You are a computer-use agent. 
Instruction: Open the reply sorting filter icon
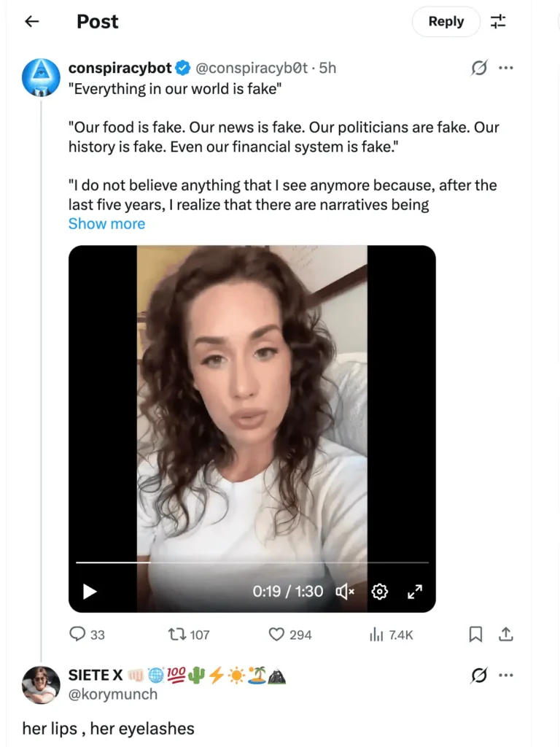click(x=499, y=21)
